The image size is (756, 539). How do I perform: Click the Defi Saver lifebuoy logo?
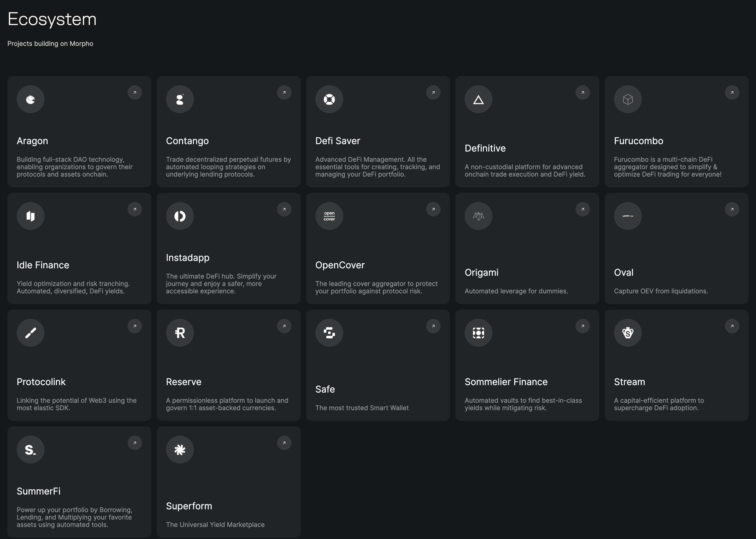pyautogui.click(x=329, y=99)
